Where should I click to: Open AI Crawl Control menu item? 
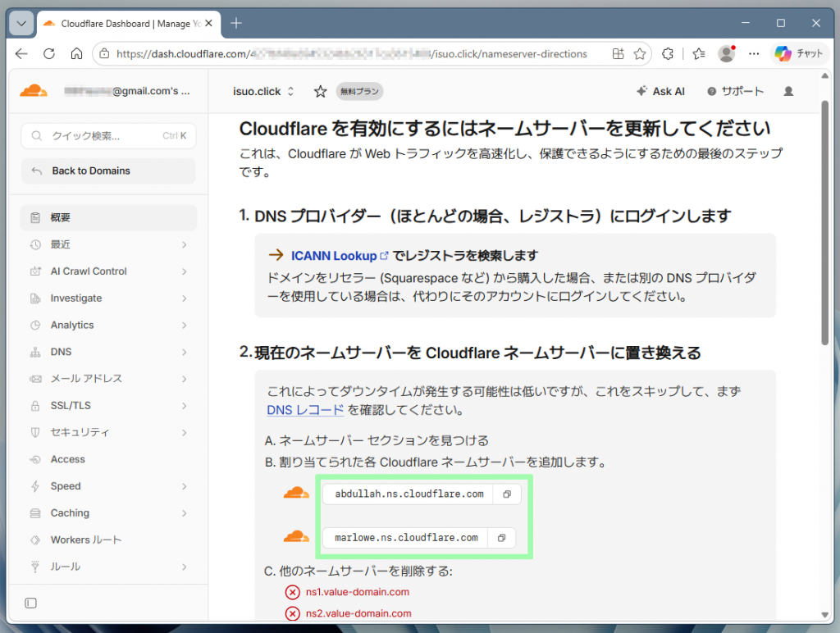108,271
